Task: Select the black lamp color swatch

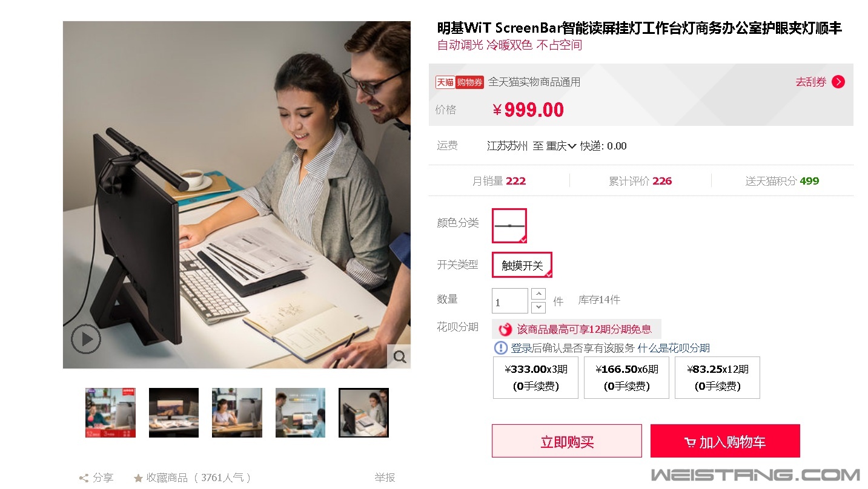Action: click(x=509, y=226)
